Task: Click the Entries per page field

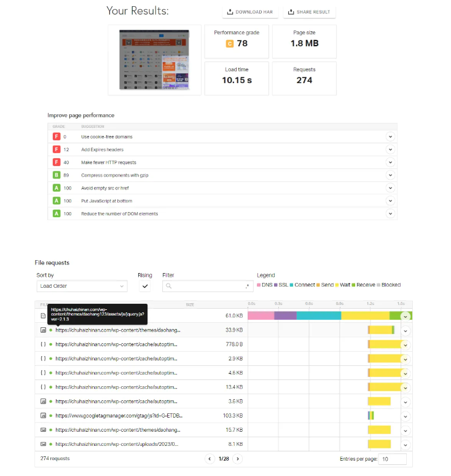Action: [393, 459]
